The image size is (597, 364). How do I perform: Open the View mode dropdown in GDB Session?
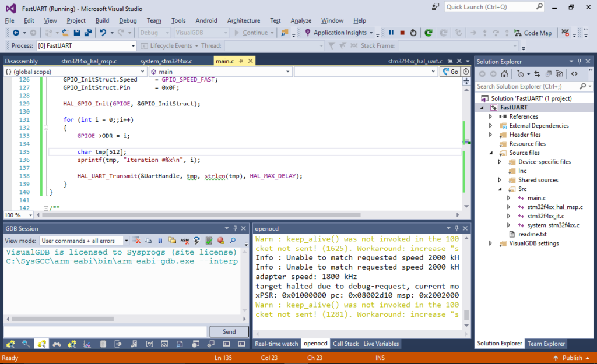127,240
